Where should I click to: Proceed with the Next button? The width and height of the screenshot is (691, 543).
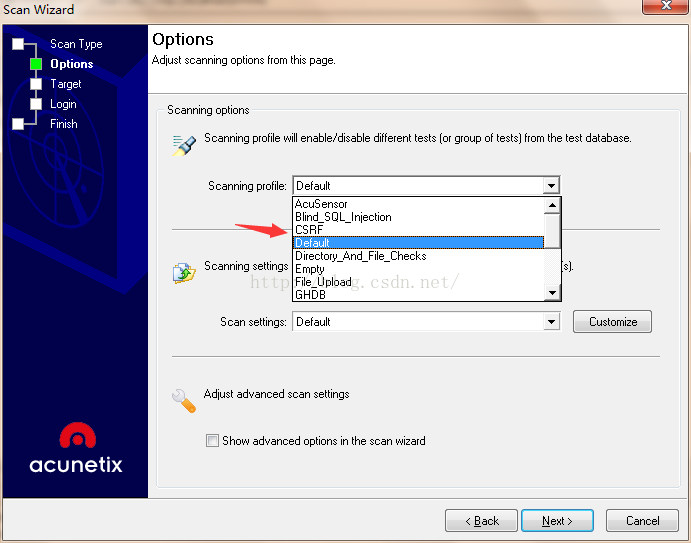[x=557, y=521]
